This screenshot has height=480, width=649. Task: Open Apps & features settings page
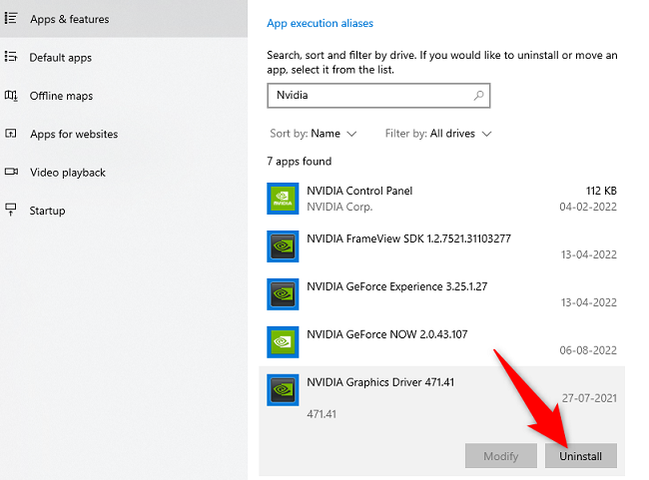69,19
